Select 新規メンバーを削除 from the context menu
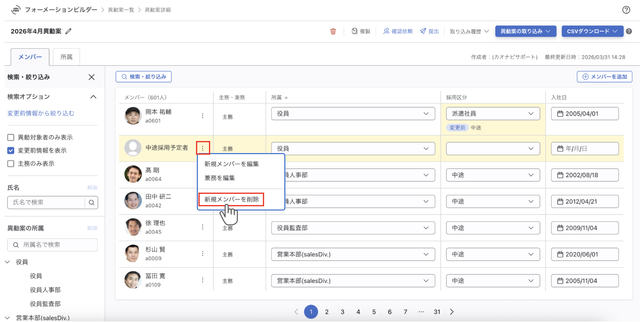Screen dimensions: 644x322 [x=231, y=199]
